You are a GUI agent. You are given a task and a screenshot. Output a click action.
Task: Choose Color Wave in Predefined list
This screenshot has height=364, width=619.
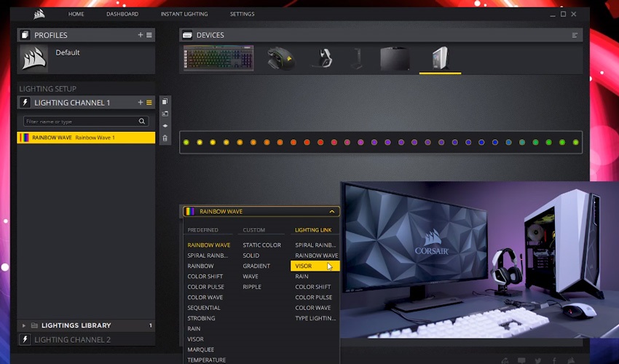[205, 297]
